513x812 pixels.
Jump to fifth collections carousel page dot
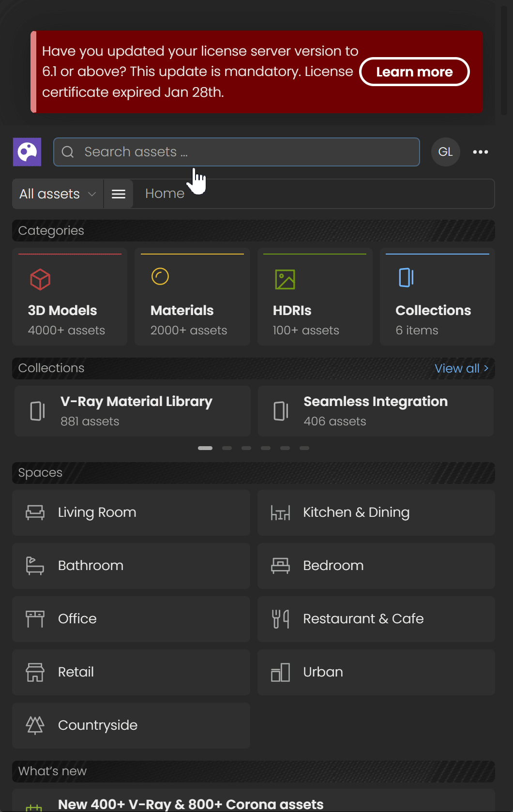coord(285,448)
